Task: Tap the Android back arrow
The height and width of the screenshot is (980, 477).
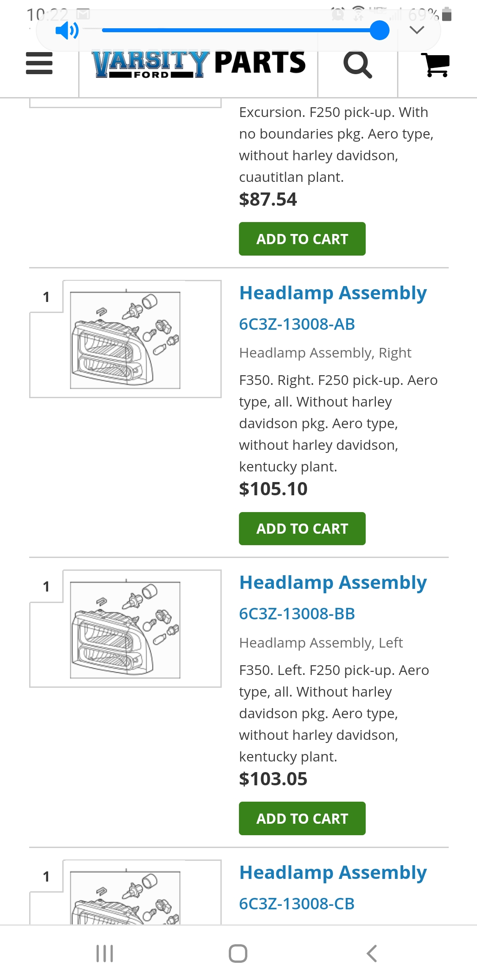Action: point(372,954)
